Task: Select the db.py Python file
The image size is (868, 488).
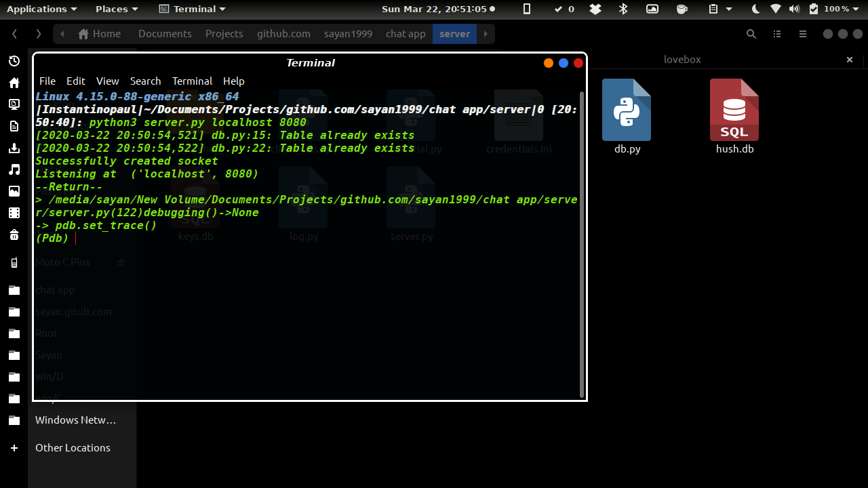Action: [627, 116]
